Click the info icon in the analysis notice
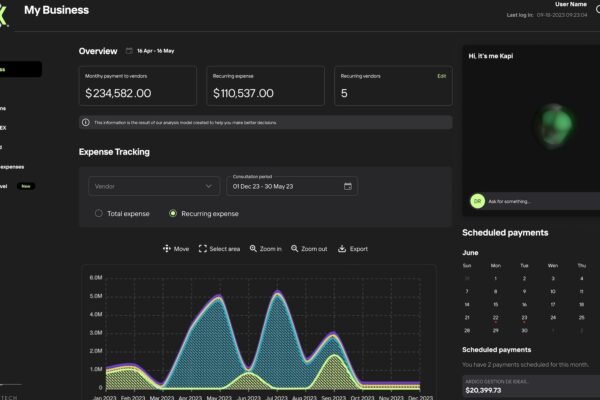Viewport: 600px width, 400px height. coord(86,122)
